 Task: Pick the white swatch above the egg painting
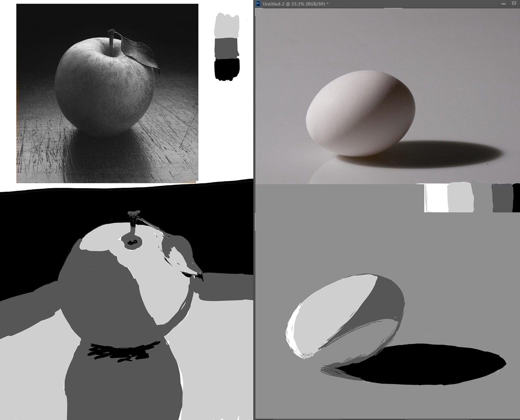pos(436,198)
